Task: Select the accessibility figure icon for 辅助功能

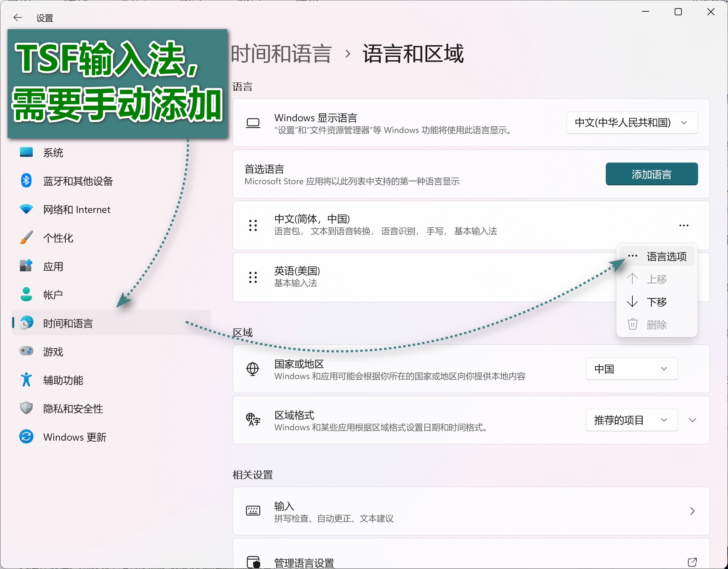Action: click(x=26, y=379)
